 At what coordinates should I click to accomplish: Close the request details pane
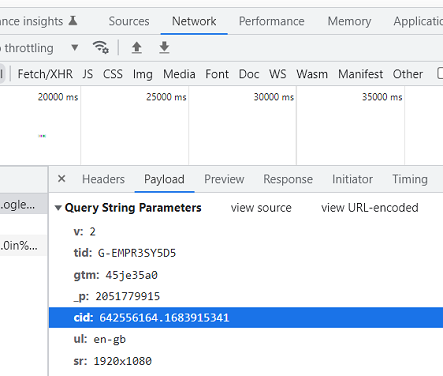point(61,179)
